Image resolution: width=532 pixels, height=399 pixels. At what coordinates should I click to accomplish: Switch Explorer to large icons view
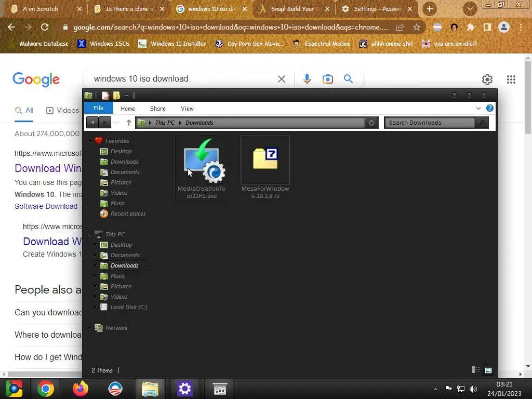point(488,370)
